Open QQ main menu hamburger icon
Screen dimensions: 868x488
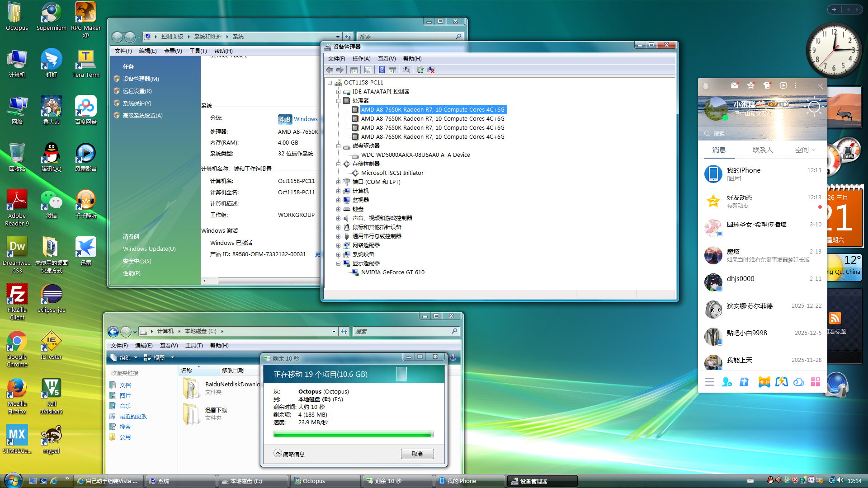[x=710, y=382]
